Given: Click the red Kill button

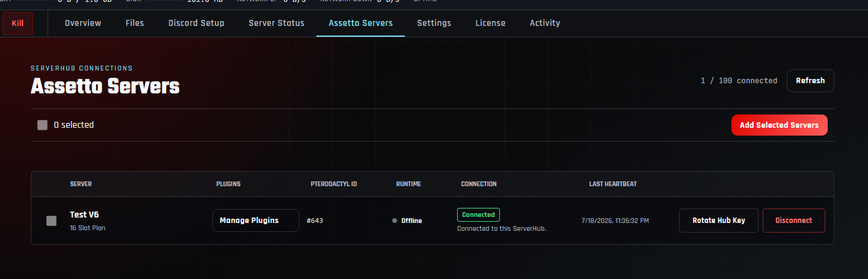Looking at the screenshot, I should click(x=17, y=24).
